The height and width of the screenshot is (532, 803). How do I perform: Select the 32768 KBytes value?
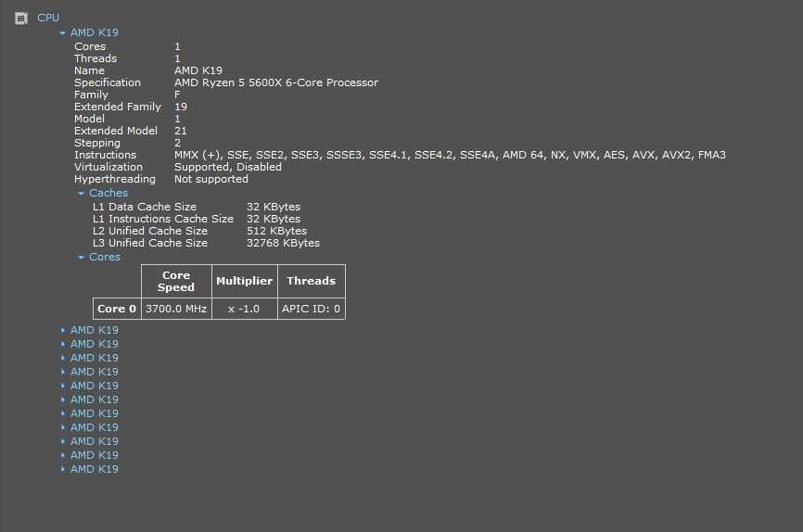[x=283, y=243]
